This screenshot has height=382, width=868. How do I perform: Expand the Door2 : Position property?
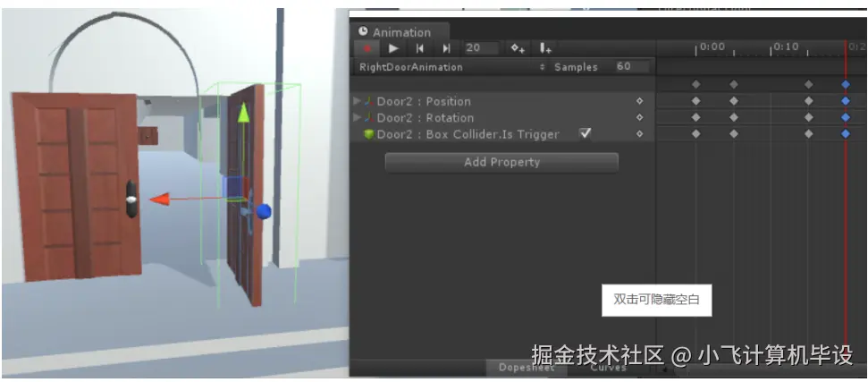(357, 101)
